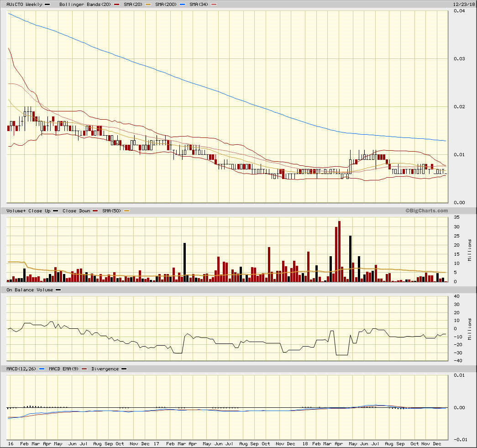Image resolution: width=477 pixels, height=448 pixels.
Task: Click the MACD EMA(9) legend label
Action: [x=63, y=369]
